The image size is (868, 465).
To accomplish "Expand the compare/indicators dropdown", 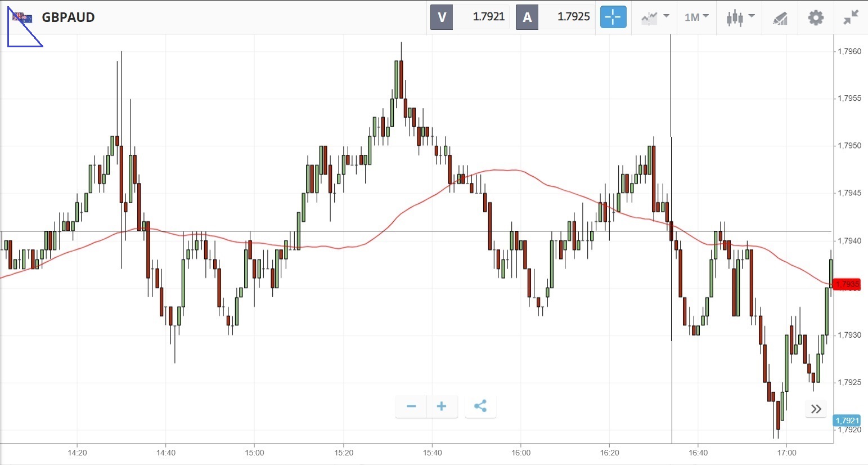I will [655, 17].
